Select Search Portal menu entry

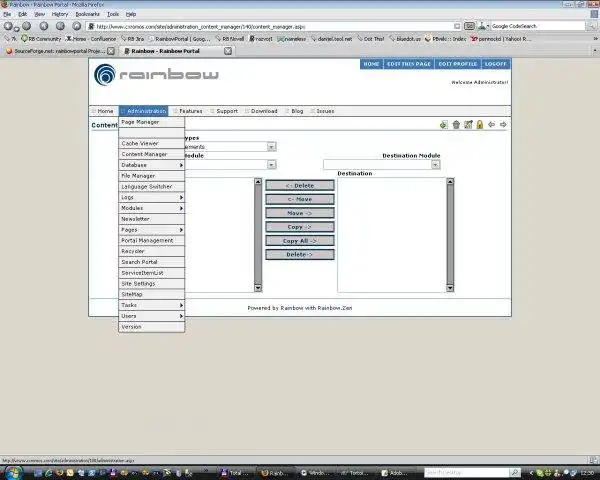click(x=152, y=262)
